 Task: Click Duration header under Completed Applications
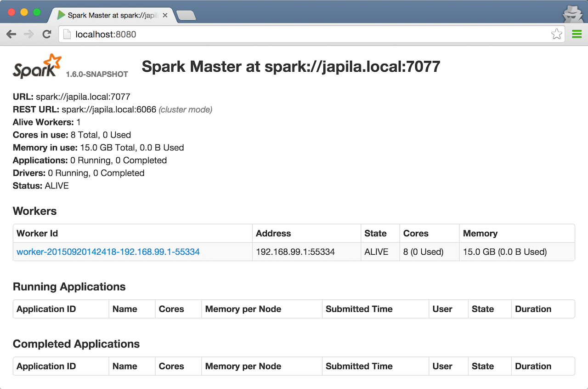point(533,366)
